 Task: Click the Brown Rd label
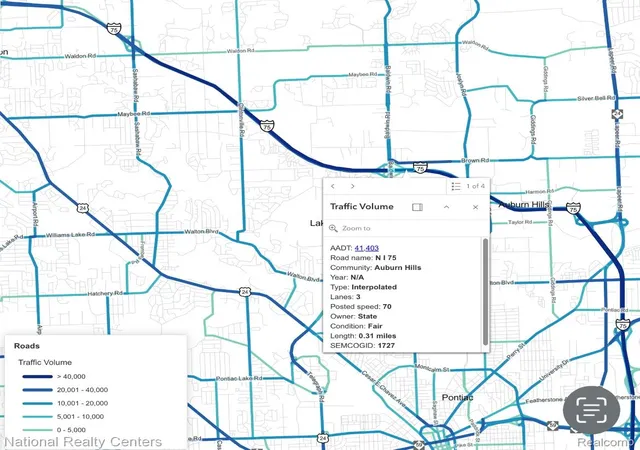coord(475,160)
